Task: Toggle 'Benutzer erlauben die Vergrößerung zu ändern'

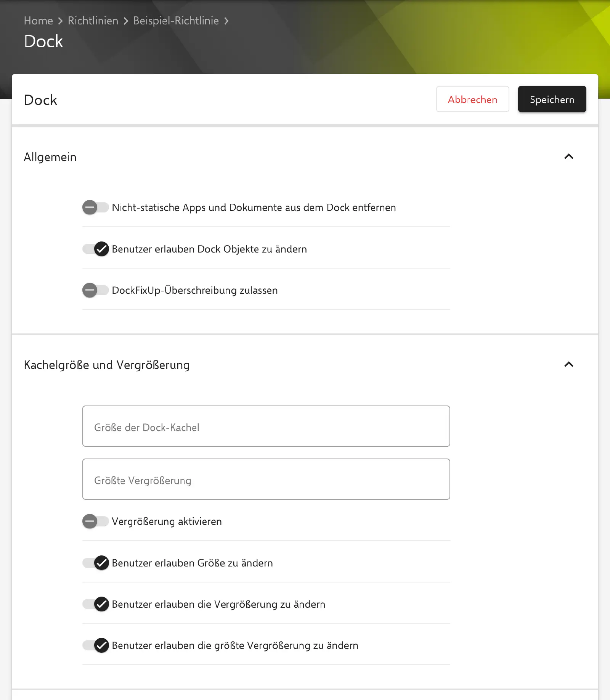Action: tap(96, 604)
